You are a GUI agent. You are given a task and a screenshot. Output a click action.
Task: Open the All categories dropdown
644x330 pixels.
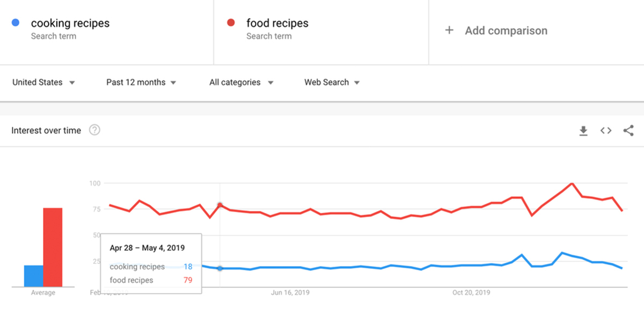pyautogui.click(x=241, y=82)
